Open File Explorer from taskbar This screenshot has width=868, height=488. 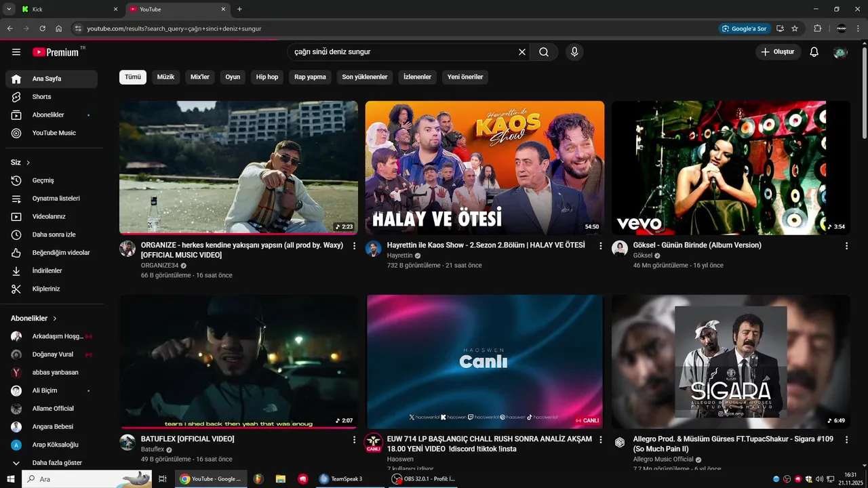(x=281, y=479)
